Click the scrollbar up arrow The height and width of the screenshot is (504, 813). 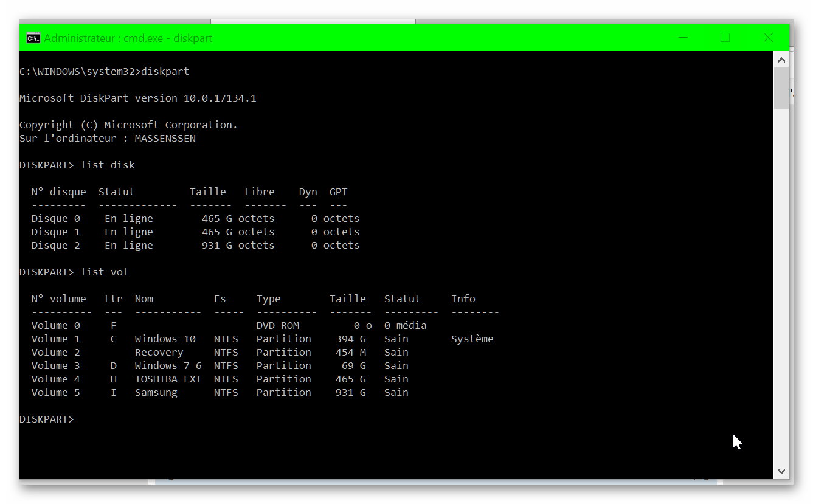[781, 60]
